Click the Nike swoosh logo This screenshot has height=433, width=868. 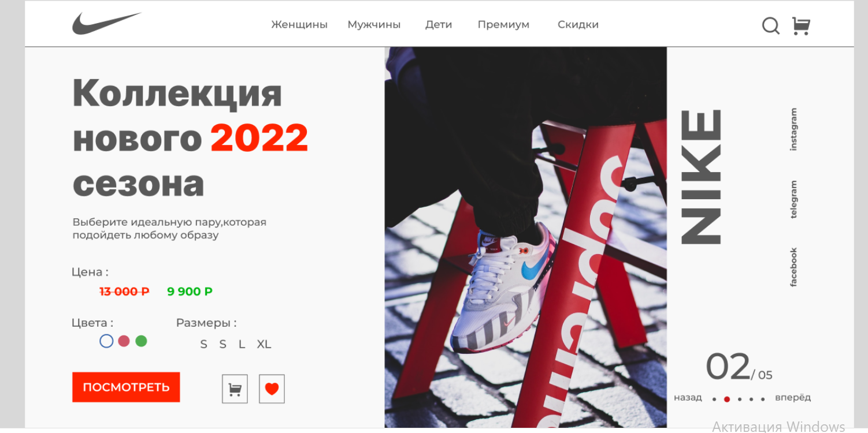(x=106, y=24)
